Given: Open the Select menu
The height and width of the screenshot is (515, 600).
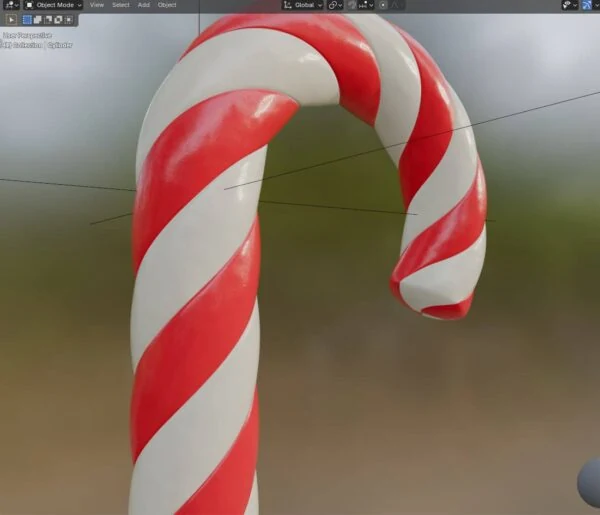Looking at the screenshot, I should [121, 5].
